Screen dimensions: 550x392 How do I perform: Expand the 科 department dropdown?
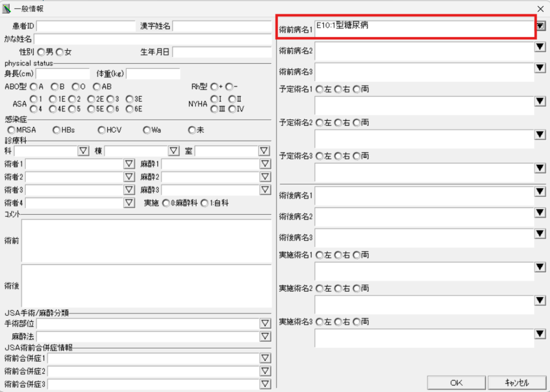(83, 151)
